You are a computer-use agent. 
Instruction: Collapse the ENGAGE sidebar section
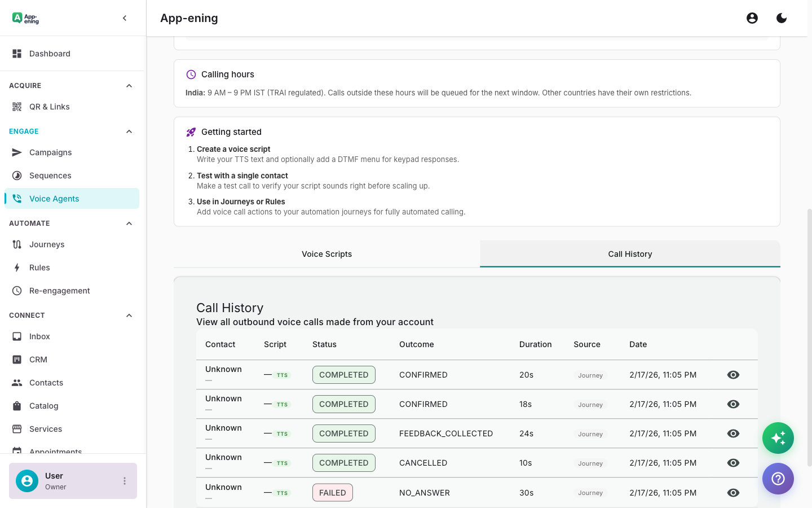pos(129,131)
